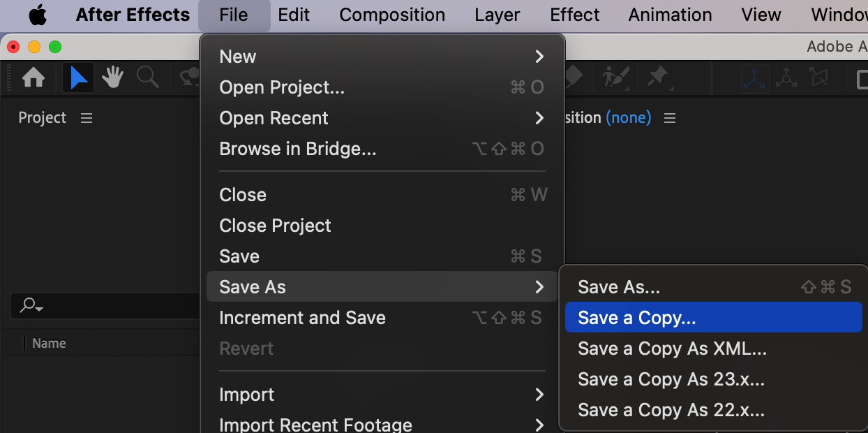The height and width of the screenshot is (433, 868).
Task: Select the Zoom magnifier tool
Action: (147, 78)
